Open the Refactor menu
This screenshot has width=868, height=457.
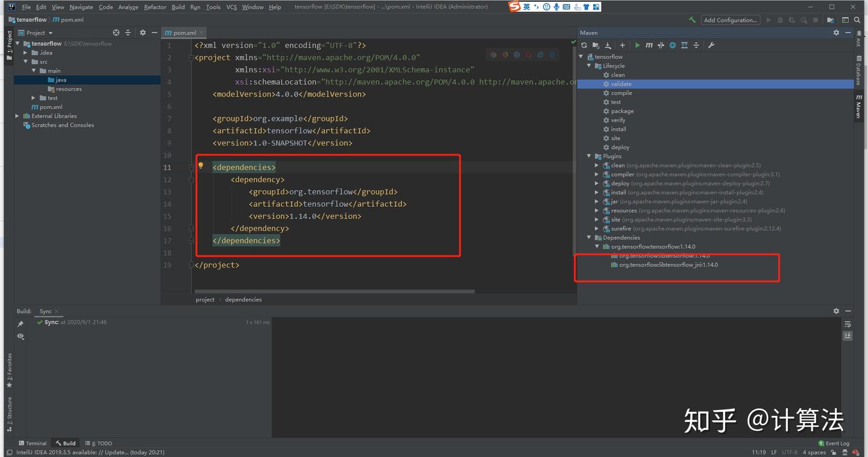(x=155, y=7)
